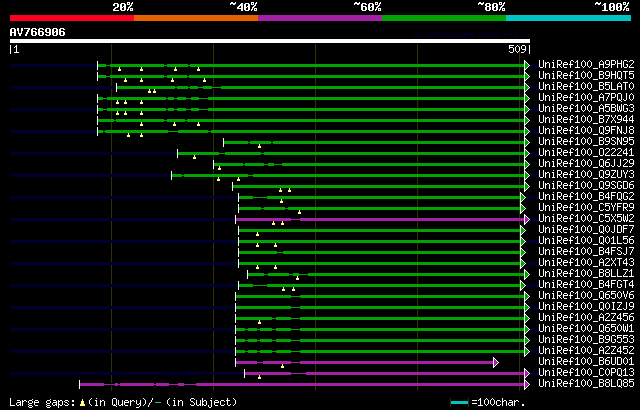The width and height of the screenshot is (640, 410).
Task: Click the arrowhead ending the Q0JDF7 alignment
Action: point(522,230)
